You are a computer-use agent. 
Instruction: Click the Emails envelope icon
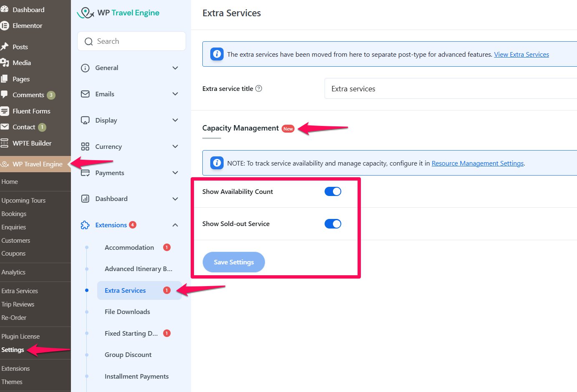point(85,94)
